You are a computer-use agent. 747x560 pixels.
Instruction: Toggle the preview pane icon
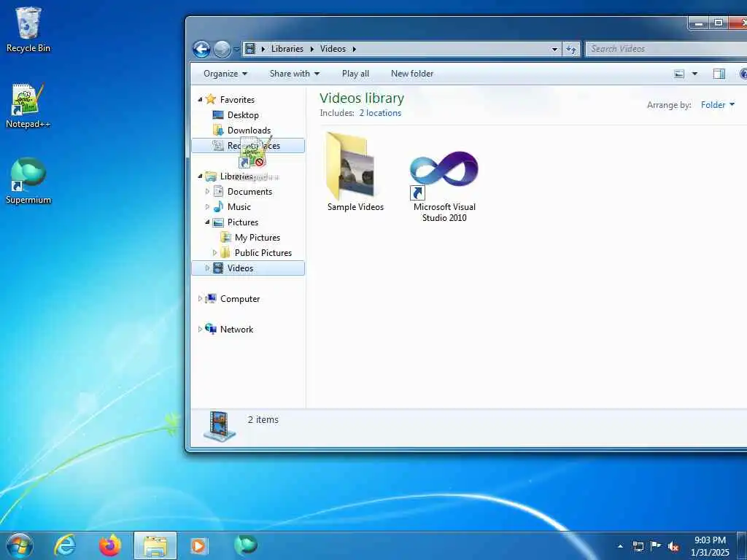[719, 74]
